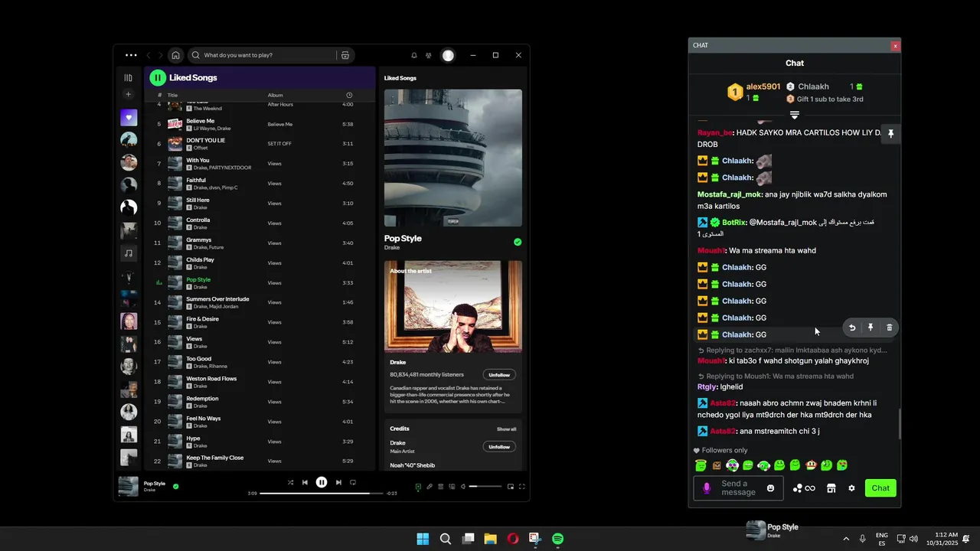Create a new playlist with plus icon
980x551 pixels.
point(129,94)
